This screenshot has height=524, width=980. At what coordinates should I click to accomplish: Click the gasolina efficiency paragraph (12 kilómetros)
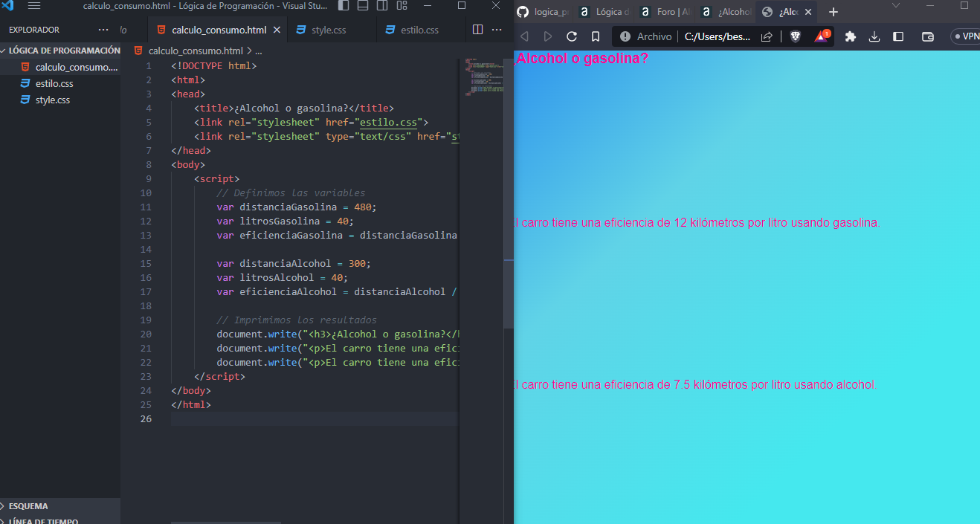(697, 223)
